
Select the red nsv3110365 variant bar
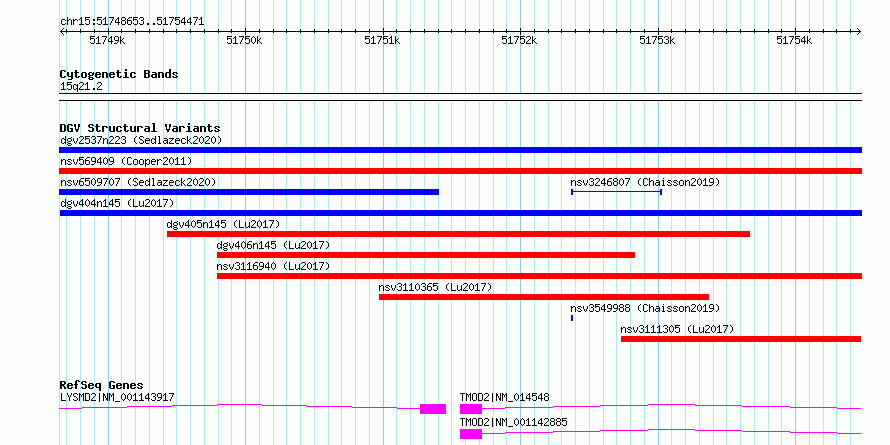point(544,297)
